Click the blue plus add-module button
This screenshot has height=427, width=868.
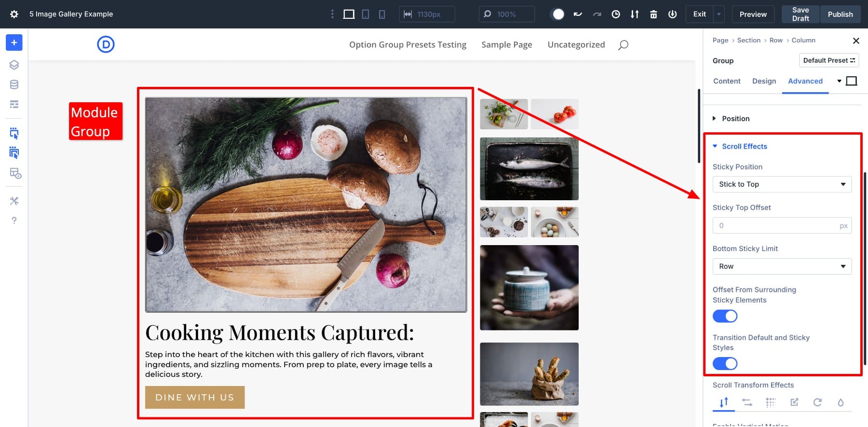click(14, 42)
